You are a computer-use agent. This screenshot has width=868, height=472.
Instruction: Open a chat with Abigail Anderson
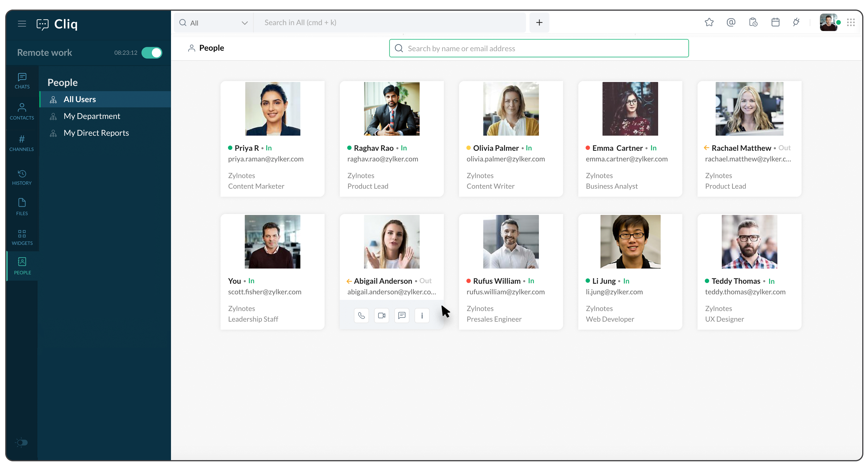402,315
